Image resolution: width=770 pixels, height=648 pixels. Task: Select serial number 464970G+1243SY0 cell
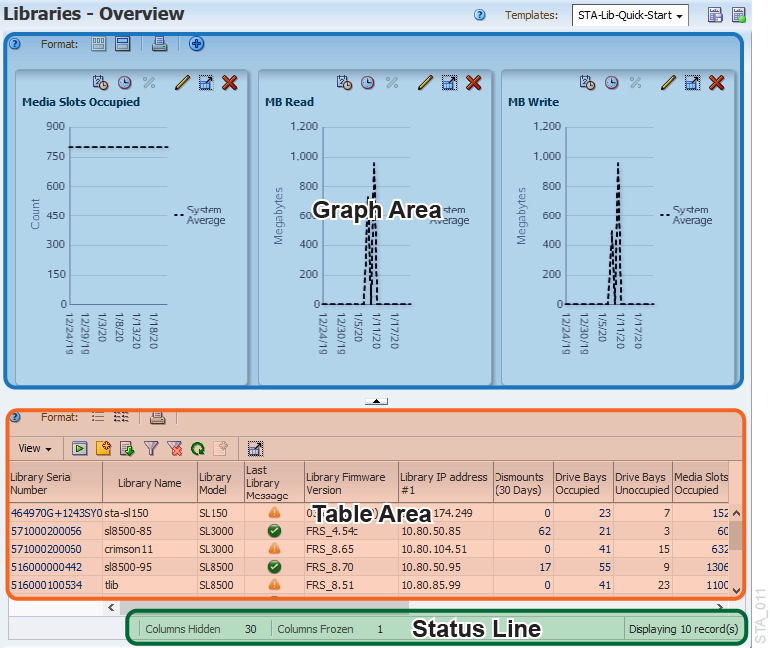pos(56,513)
